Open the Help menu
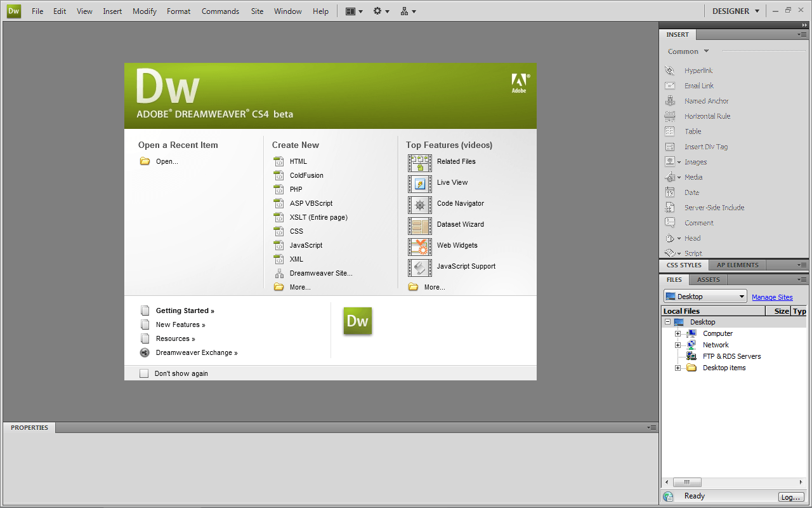Viewport: 812px width, 508px height. tap(320, 11)
